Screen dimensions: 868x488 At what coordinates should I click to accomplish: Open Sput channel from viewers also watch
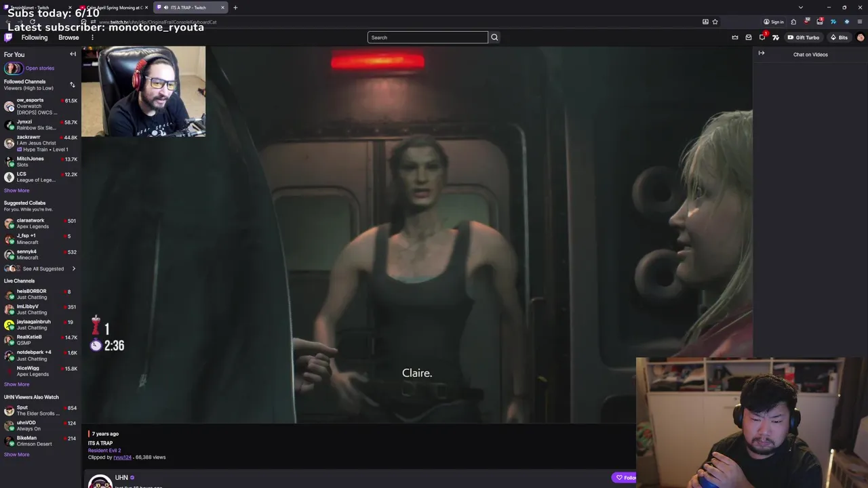pyautogui.click(x=41, y=410)
